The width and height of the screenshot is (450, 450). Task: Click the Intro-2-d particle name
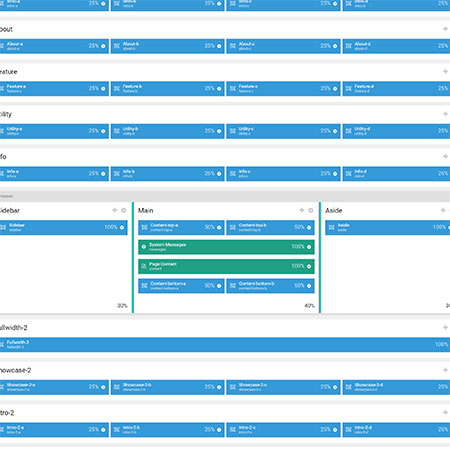tap(363, 427)
